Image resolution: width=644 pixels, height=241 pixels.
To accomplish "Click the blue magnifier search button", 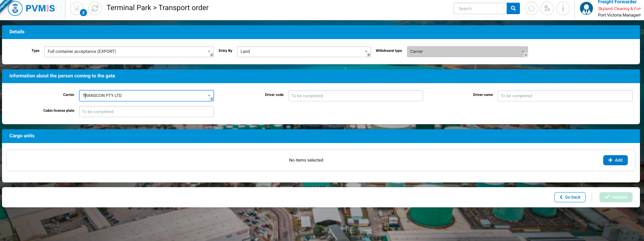I will click(513, 8).
